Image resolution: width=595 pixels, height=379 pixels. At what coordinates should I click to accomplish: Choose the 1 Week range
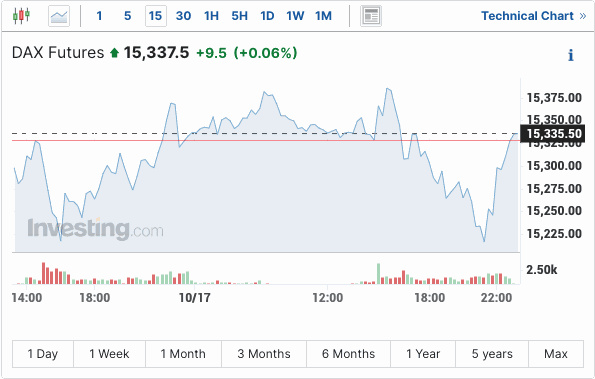109,354
